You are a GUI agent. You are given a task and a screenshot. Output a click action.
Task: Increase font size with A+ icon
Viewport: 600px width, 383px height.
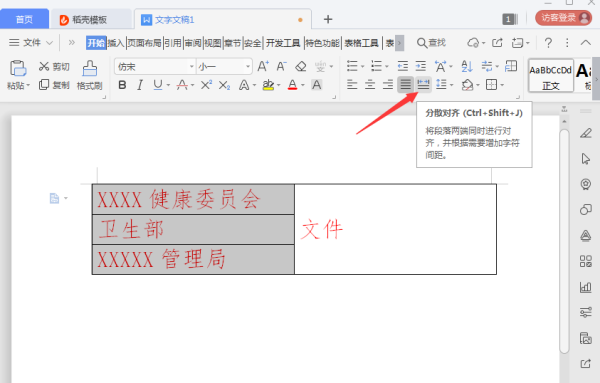263,67
